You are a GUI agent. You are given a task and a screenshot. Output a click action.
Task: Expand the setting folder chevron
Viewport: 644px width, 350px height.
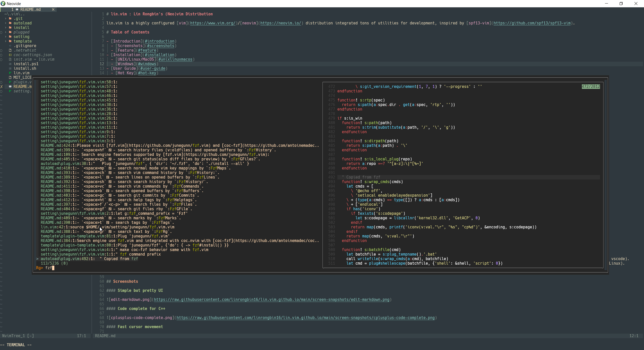point(6,37)
